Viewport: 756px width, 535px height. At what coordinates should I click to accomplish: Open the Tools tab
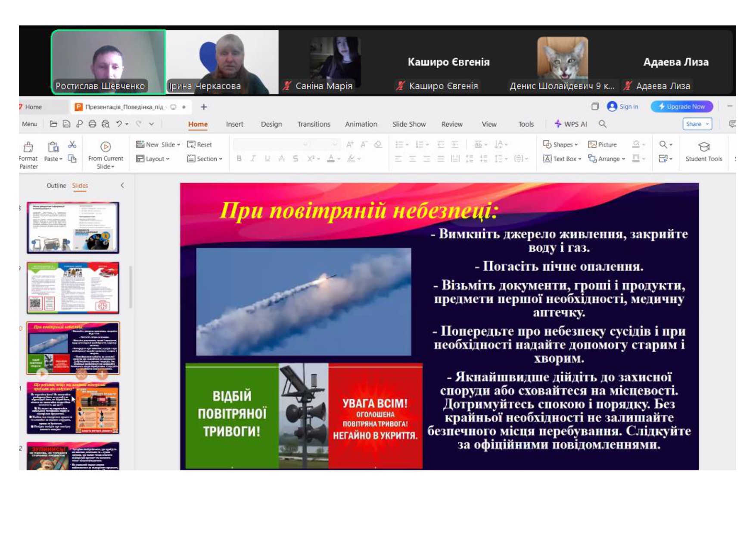click(526, 124)
